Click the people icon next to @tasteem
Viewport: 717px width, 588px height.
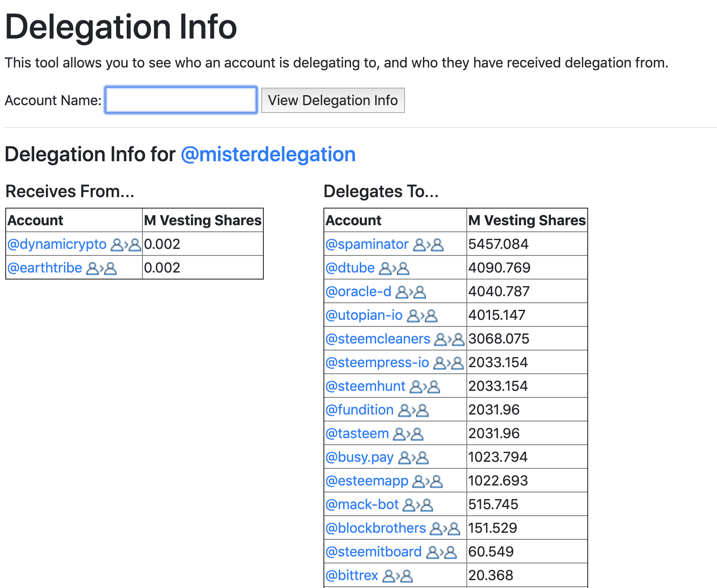click(408, 434)
